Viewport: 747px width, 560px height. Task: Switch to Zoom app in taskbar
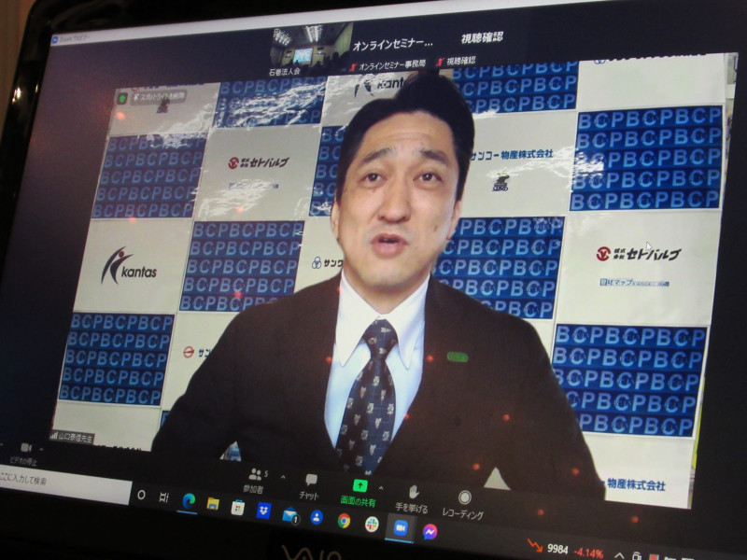click(401, 527)
